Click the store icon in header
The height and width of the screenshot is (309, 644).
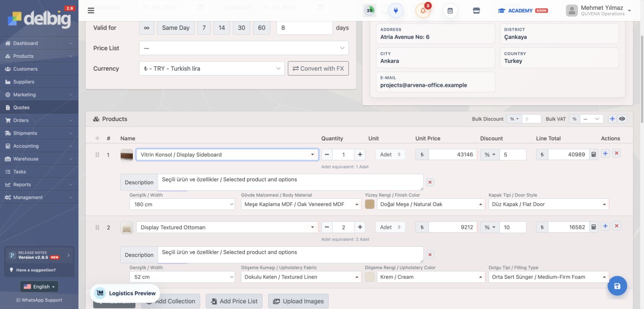(x=476, y=11)
